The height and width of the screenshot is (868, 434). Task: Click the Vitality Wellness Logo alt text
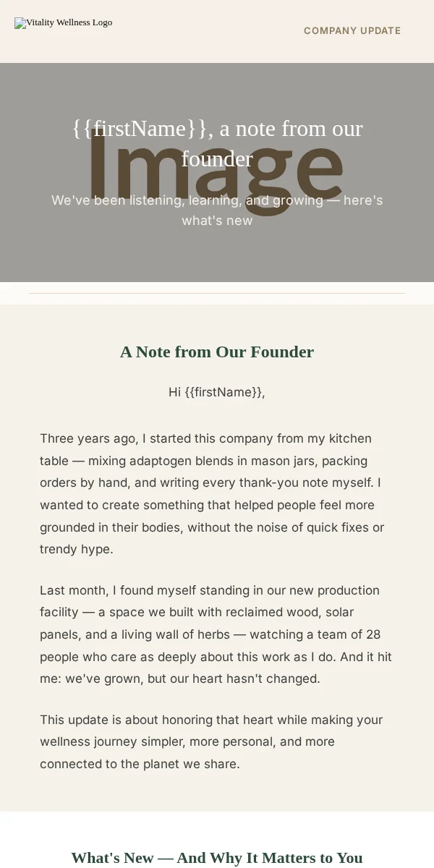click(69, 22)
